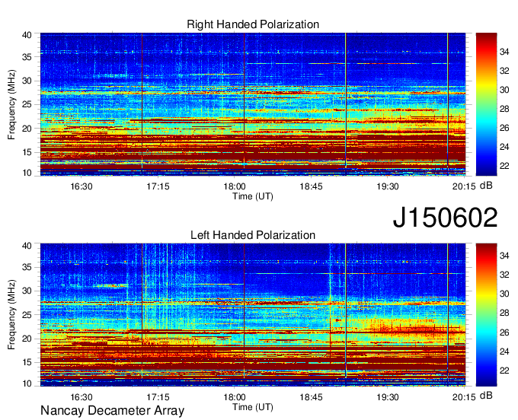Image resolution: width=518 pixels, height=420 pixels.
Task: Click the 18:45 time tick of Right Handed plot
Action: coord(311,186)
